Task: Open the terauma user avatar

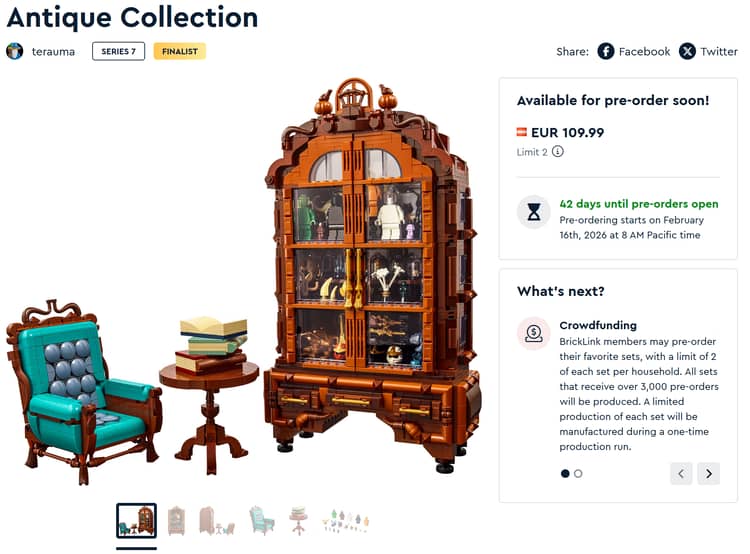Action: click(x=15, y=51)
